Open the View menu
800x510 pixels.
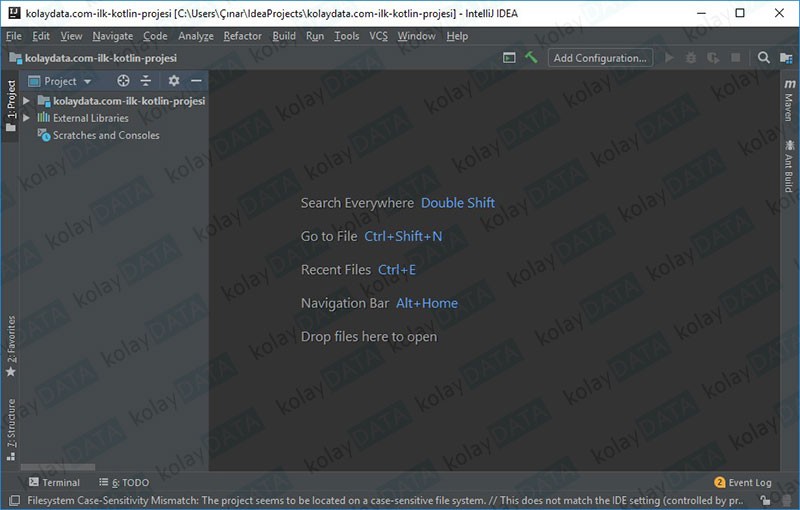pyautogui.click(x=71, y=36)
